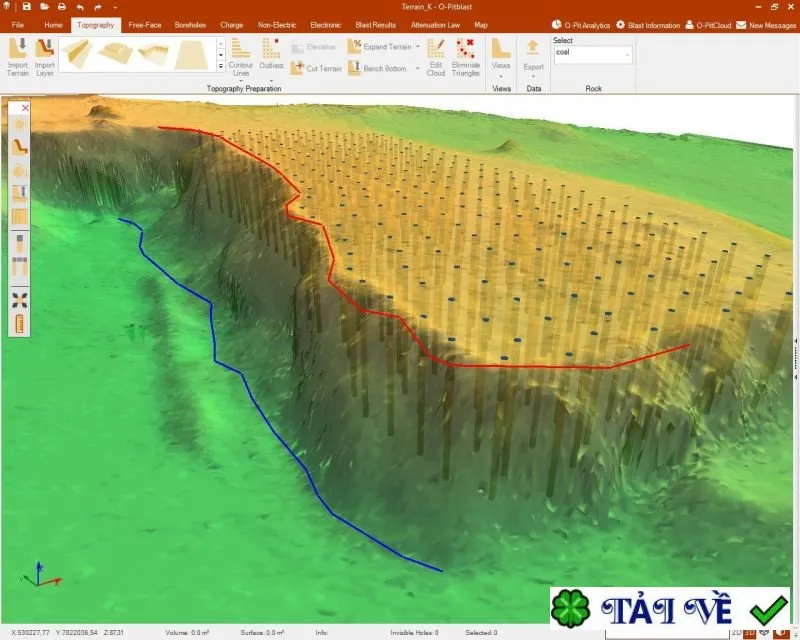This screenshot has height=640, width=800.
Task: Close the floating viewport toolbar
Action: click(25, 108)
